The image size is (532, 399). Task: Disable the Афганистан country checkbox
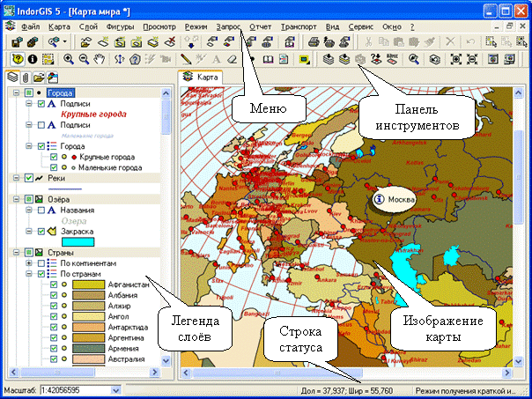pyautogui.click(x=54, y=285)
